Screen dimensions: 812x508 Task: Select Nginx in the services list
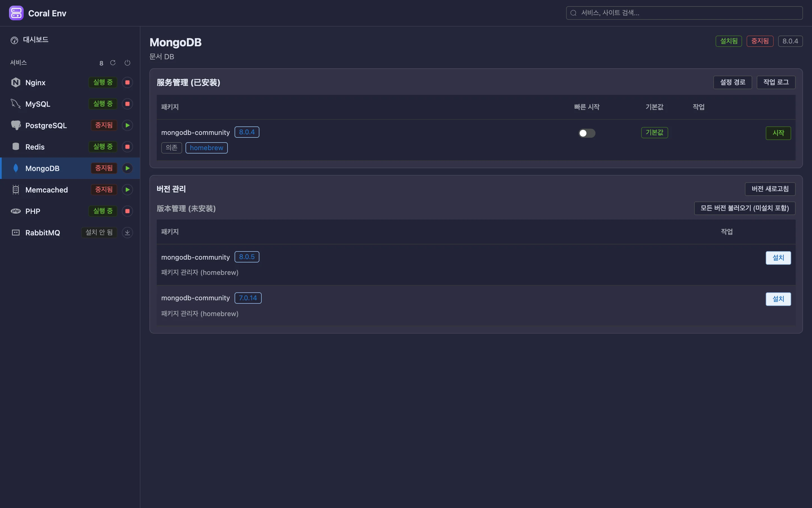[x=70, y=82]
